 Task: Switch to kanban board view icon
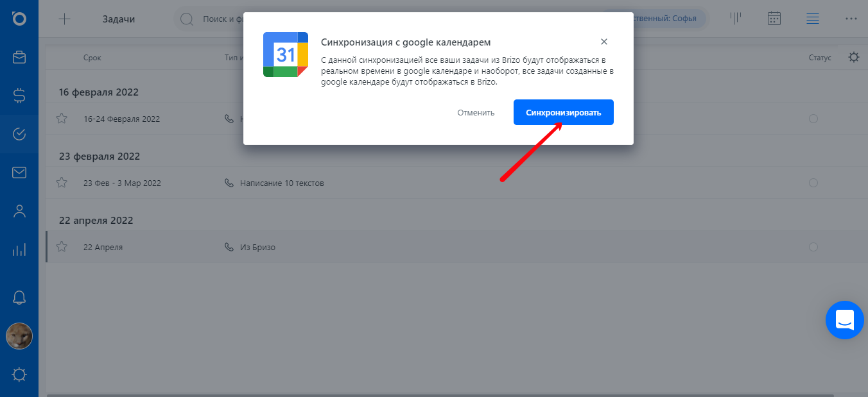(736, 19)
